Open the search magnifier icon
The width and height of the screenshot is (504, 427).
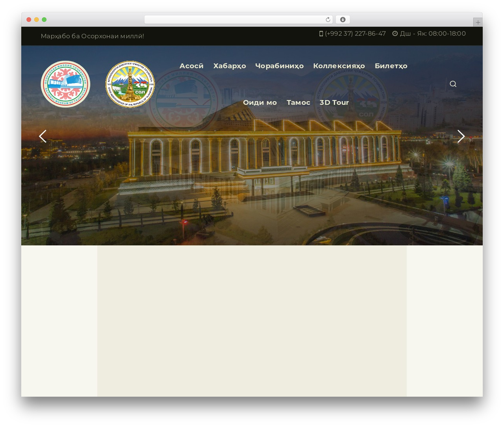click(x=453, y=84)
